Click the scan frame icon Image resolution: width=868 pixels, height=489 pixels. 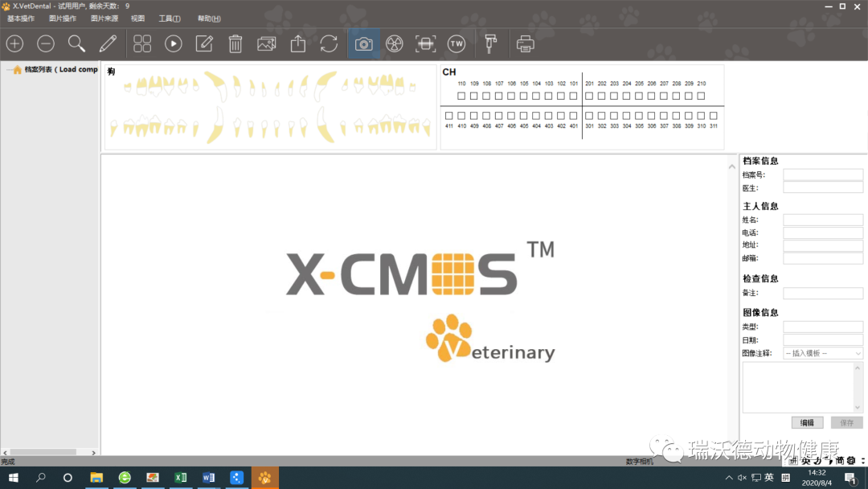426,43
